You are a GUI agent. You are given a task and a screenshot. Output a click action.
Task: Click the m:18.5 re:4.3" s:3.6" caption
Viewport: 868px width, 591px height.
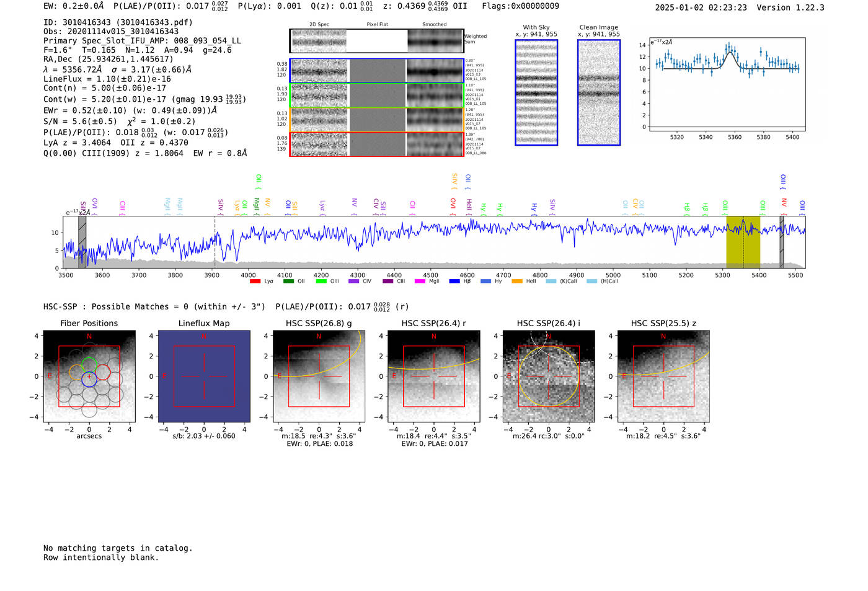pyautogui.click(x=319, y=436)
